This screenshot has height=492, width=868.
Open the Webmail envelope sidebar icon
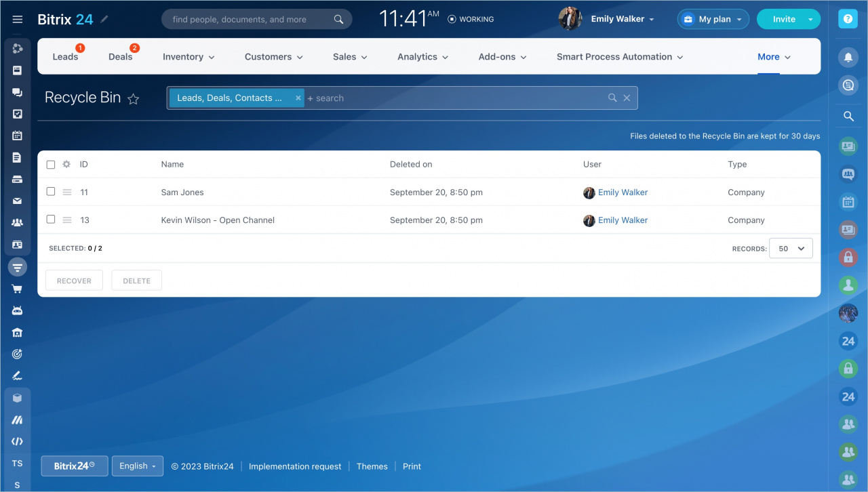pos(18,201)
